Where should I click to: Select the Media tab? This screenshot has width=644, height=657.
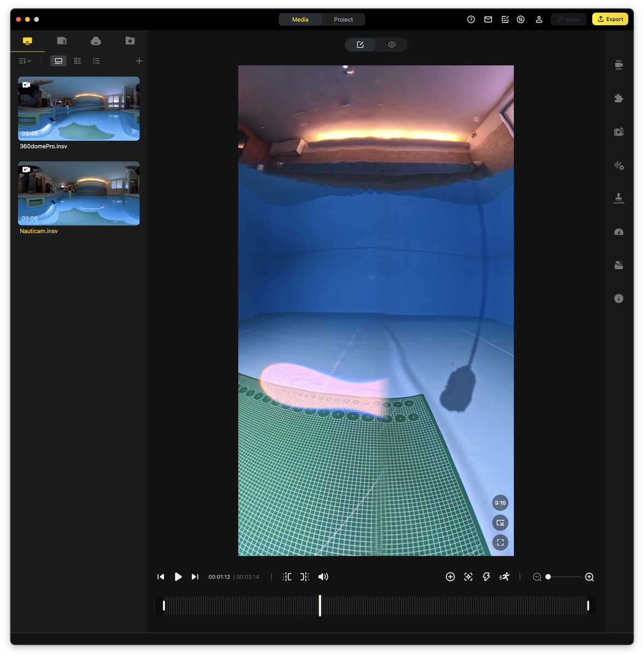(x=300, y=20)
